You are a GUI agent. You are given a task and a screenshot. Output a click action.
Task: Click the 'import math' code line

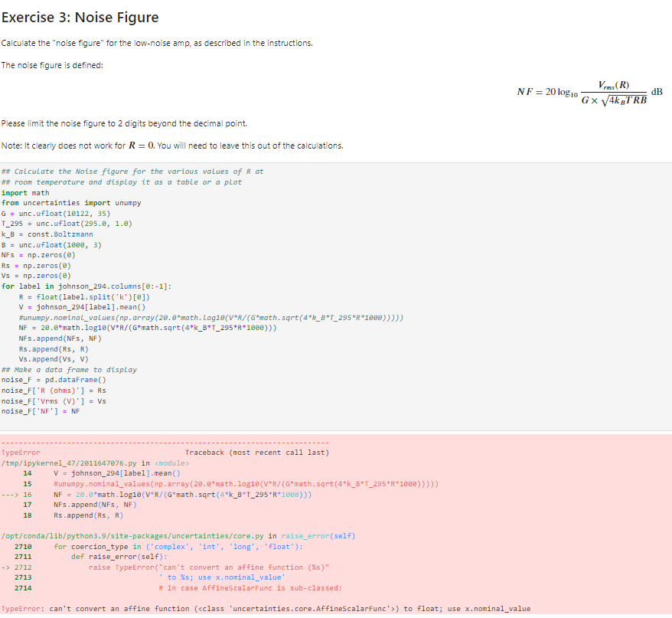click(25, 193)
